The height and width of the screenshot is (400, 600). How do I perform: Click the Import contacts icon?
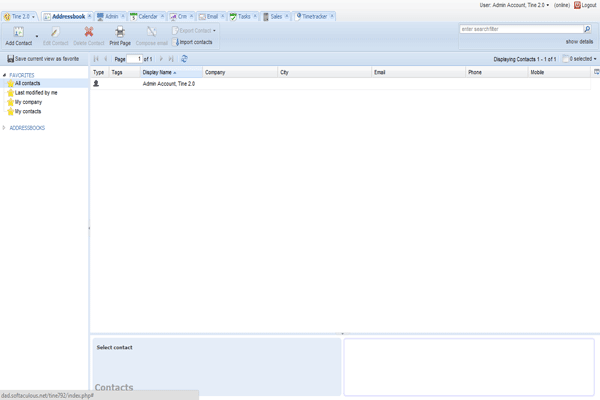[x=177, y=42]
